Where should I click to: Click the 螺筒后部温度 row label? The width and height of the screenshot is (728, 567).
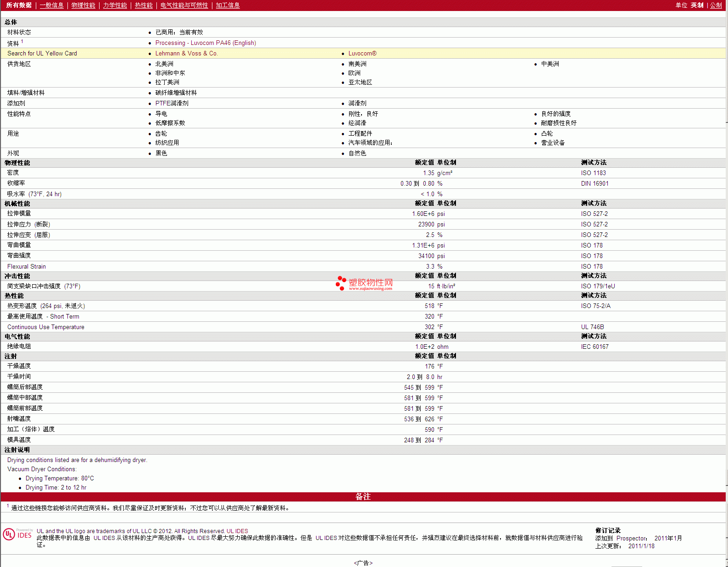25,387
